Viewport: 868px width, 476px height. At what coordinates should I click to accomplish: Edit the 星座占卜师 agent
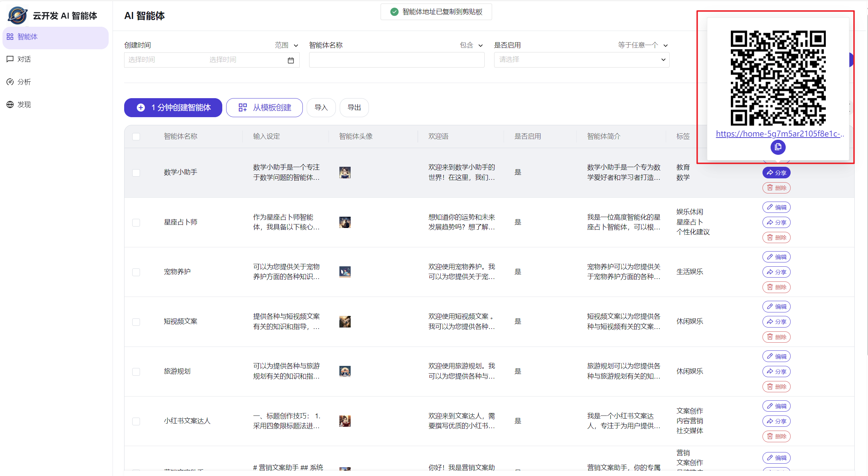(x=776, y=207)
